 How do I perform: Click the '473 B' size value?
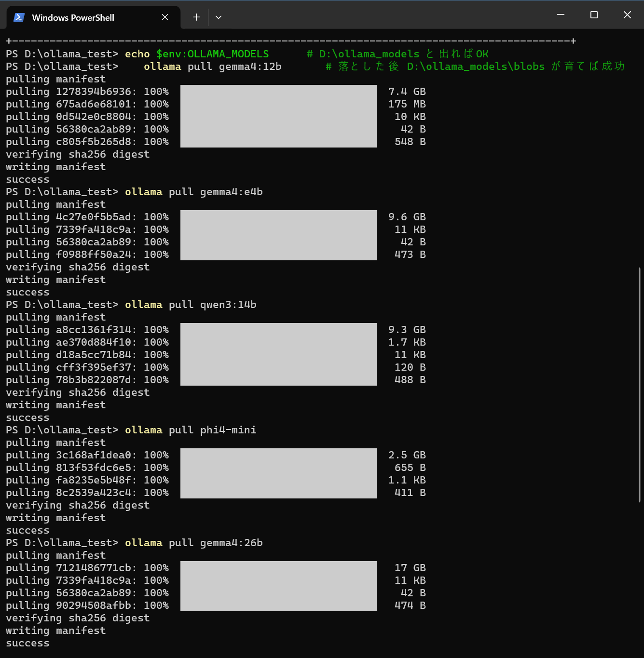coord(410,255)
